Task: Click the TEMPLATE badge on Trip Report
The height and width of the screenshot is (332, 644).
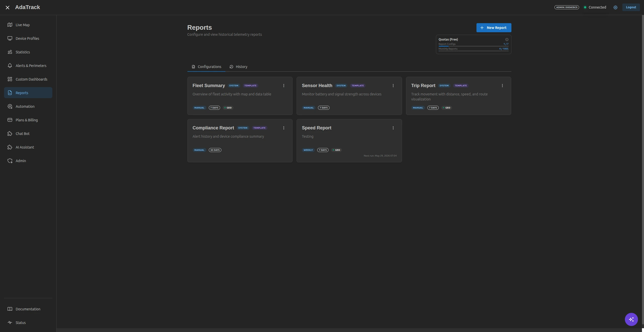Action: click(x=461, y=86)
